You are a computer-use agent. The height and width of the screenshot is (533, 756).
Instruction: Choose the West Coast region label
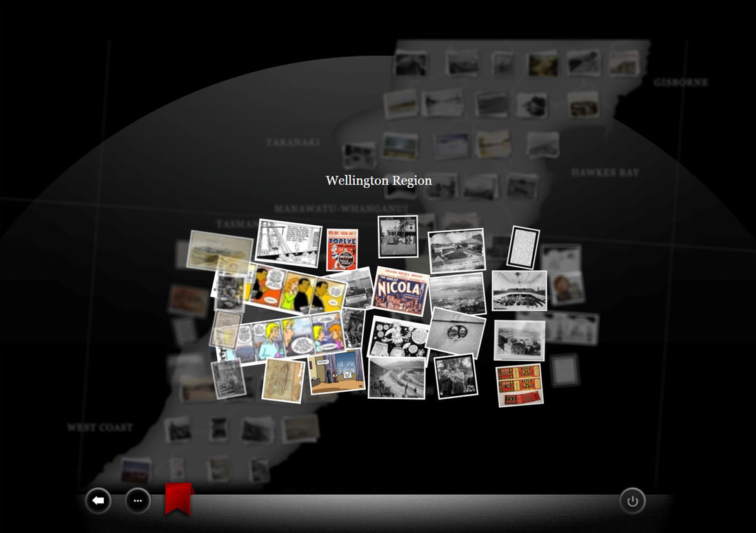tap(99, 427)
